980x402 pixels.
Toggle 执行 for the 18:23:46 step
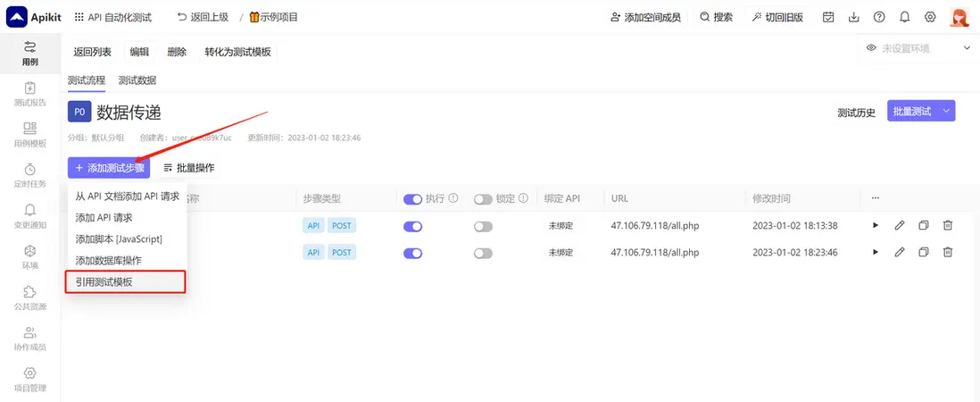pyautogui.click(x=413, y=253)
